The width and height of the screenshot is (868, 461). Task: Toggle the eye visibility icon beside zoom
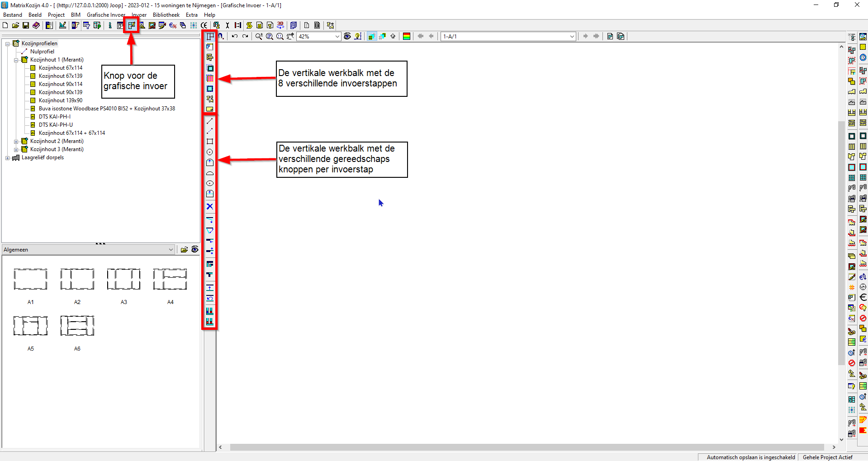[347, 36]
